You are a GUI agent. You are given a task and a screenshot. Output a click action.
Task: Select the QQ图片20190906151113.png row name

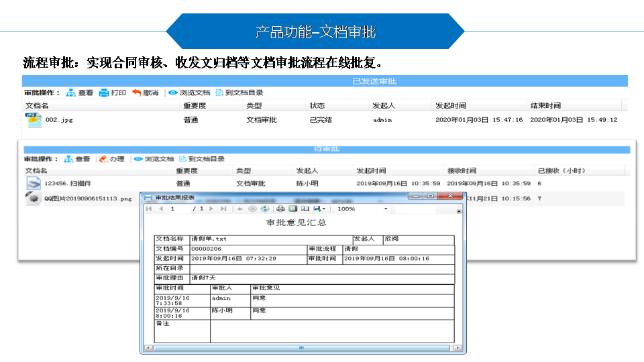88,198
